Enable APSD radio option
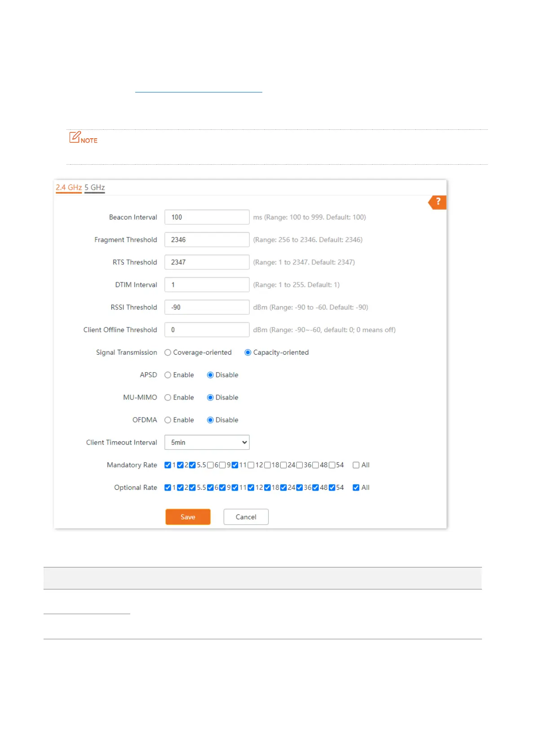 click(168, 375)
